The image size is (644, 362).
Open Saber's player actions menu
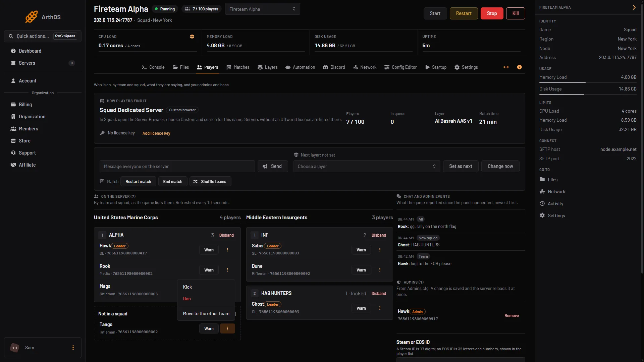[x=380, y=250]
